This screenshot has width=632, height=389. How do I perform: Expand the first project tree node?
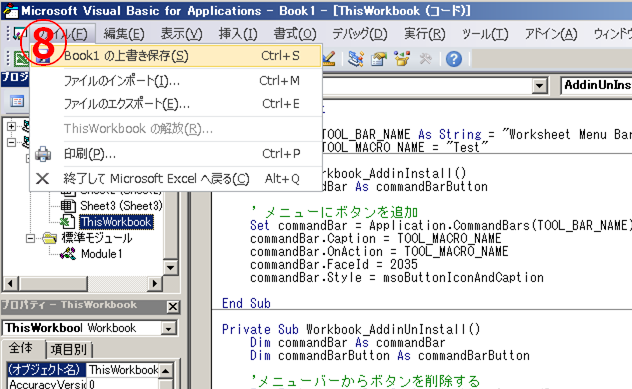(x=12, y=126)
